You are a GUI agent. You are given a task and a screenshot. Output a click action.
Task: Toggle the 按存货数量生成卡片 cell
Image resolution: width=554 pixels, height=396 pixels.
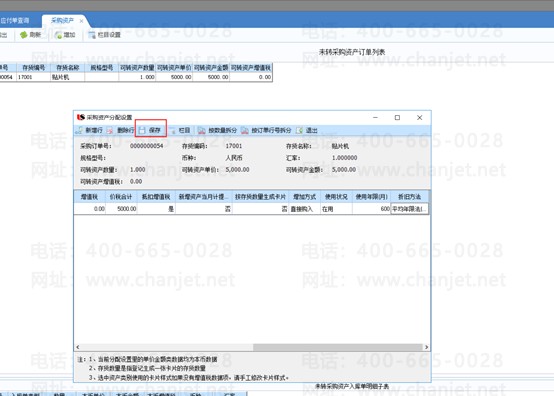click(260, 209)
